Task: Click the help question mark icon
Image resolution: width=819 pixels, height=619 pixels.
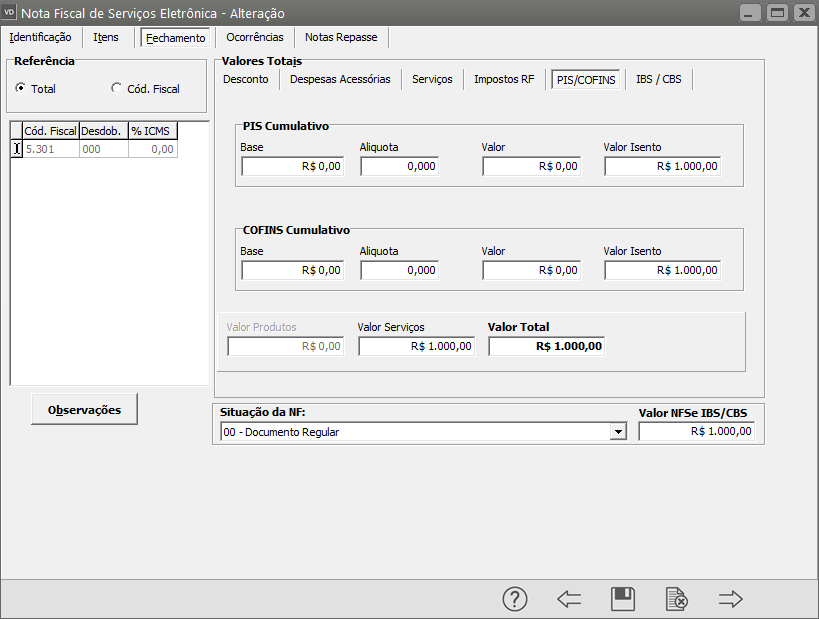Action: tap(514, 599)
